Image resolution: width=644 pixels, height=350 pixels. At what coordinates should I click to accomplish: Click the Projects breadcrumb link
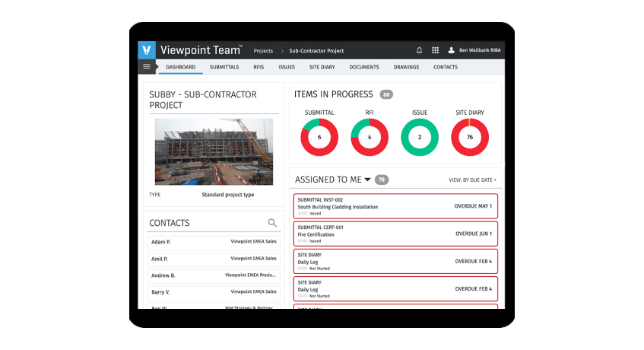(263, 51)
